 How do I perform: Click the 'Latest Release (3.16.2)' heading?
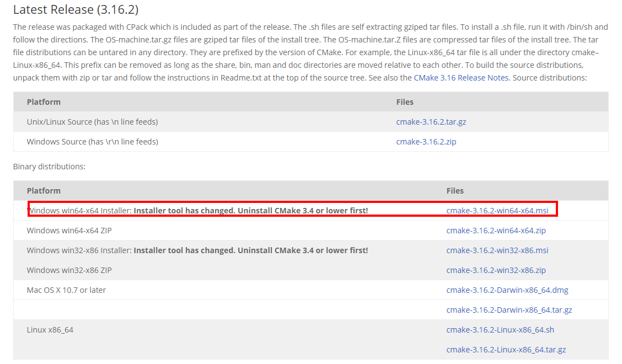[76, 9]
